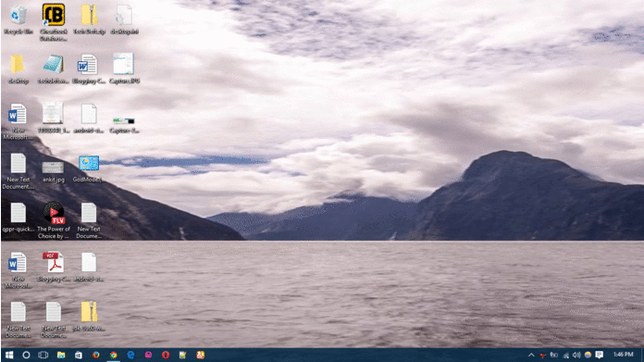Select the android file beside the Blogging PDF
This screenshot has width=644, height=362.
89,262
